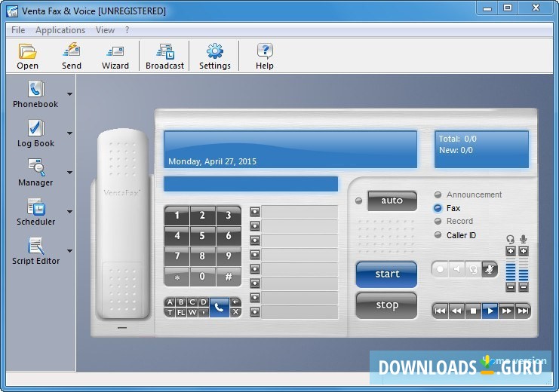The height and width of the screenshot is (392, 559).
Task: Open the View menu
Action: click(105, 30)
